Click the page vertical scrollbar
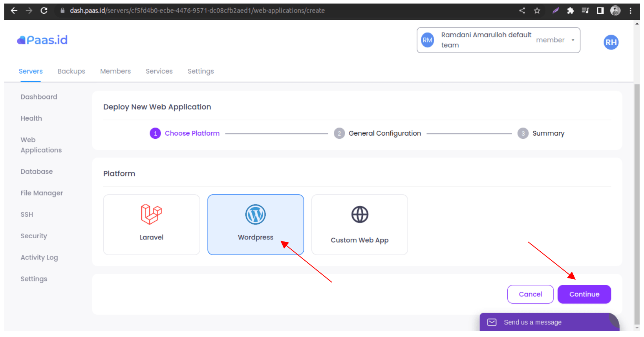 [637, 197]
